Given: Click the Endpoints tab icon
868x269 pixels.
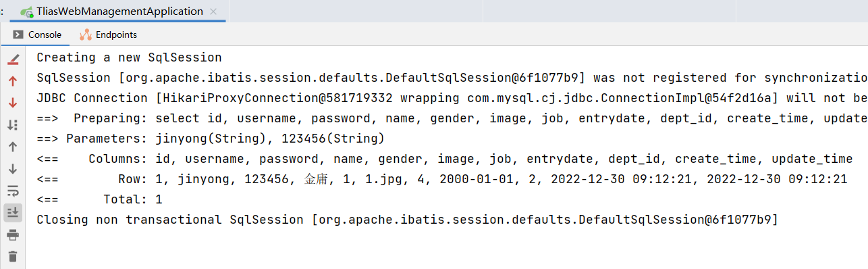Looking at the screenshot, I should (x=86, y=34).
